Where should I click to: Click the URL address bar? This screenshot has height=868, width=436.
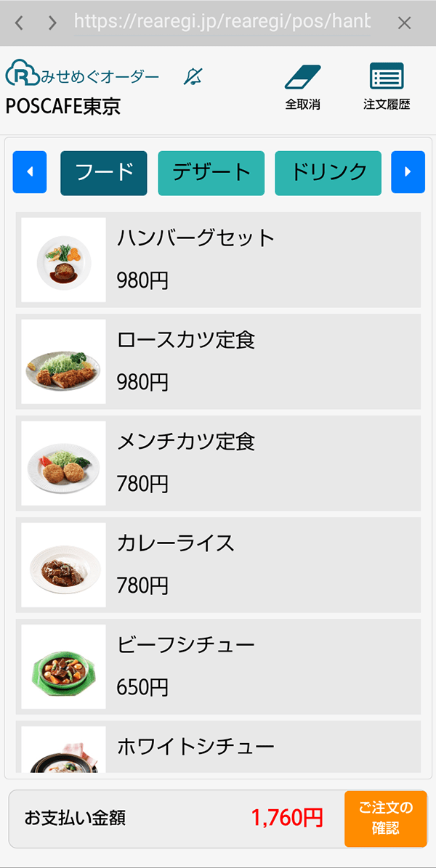pyautogui.click(x=222, y=23)
